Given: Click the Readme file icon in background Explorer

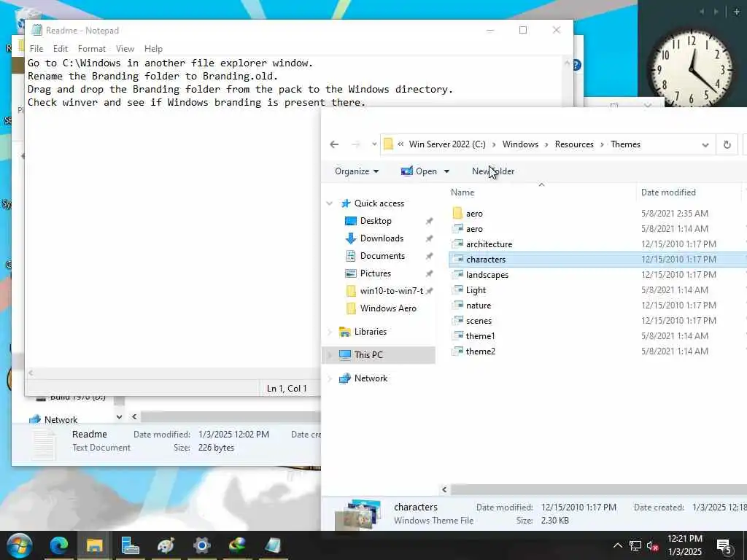Looking at the screenshot, I should coord(44,443).
